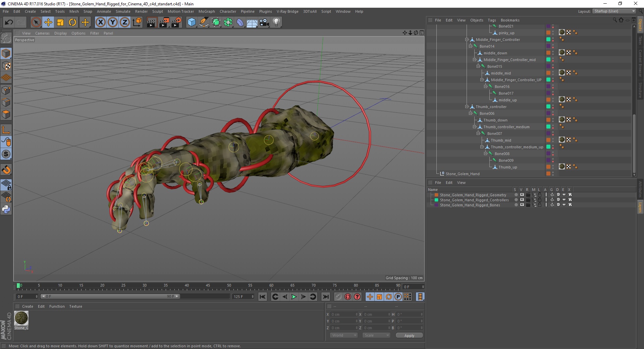This screenshot has height=349, width=644.
Task: Switch to the Content Browser side tab
Action: tap(640, 63)
